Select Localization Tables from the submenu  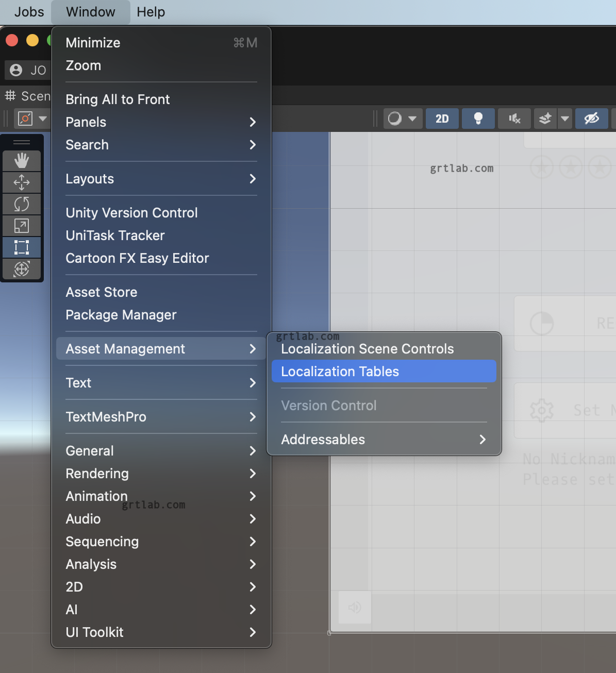(340, 371)
